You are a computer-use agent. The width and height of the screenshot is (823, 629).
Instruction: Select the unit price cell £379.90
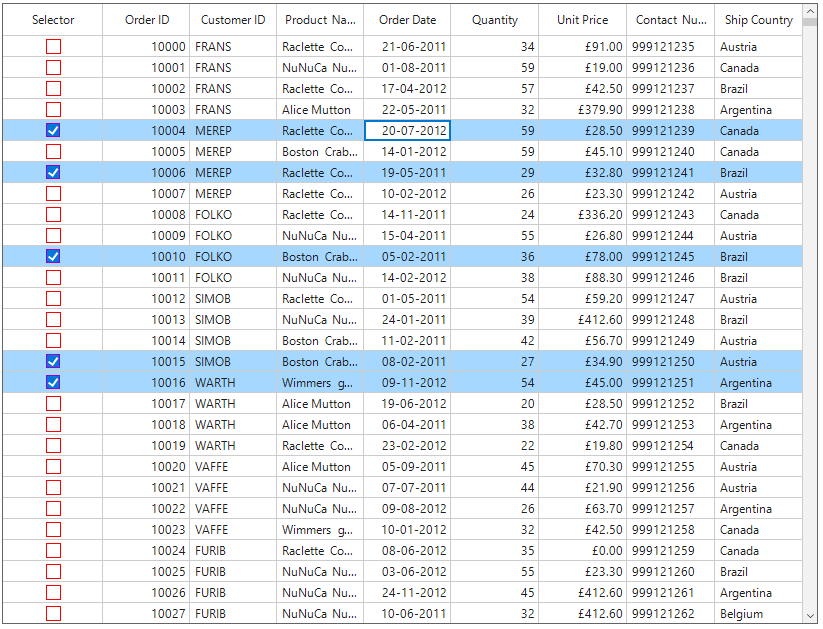583,110
